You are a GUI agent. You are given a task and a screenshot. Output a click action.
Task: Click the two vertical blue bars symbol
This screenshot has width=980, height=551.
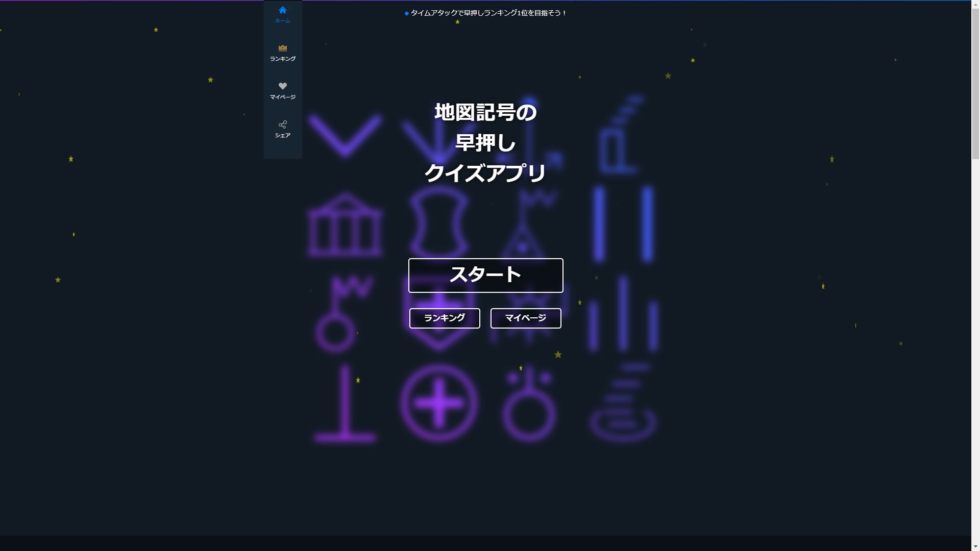[x=623, y=224]
